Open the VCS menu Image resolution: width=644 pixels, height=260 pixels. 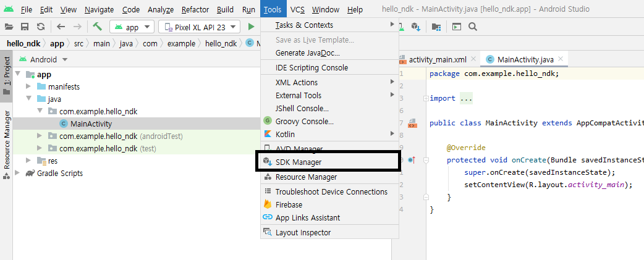tap(297, 9)
